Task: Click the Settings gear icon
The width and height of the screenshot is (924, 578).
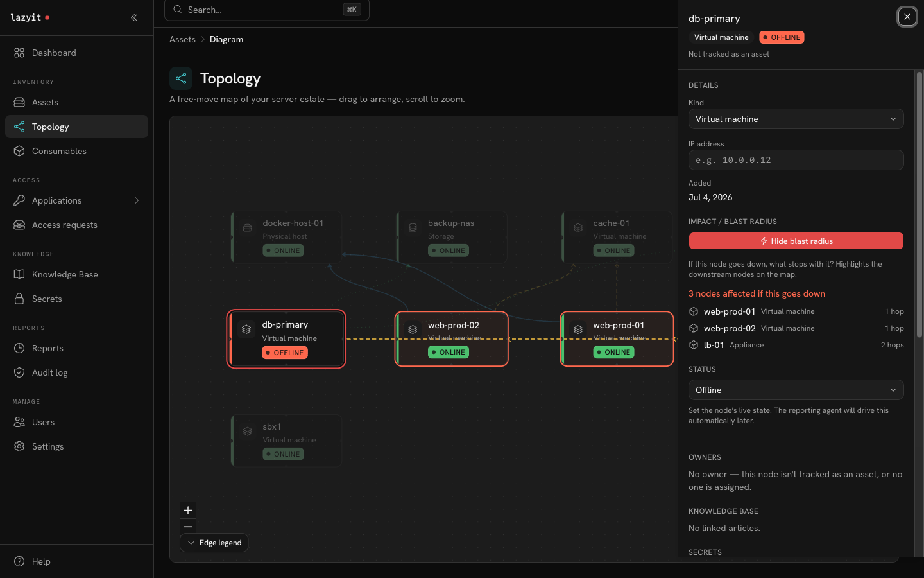Action: (19, 446)
